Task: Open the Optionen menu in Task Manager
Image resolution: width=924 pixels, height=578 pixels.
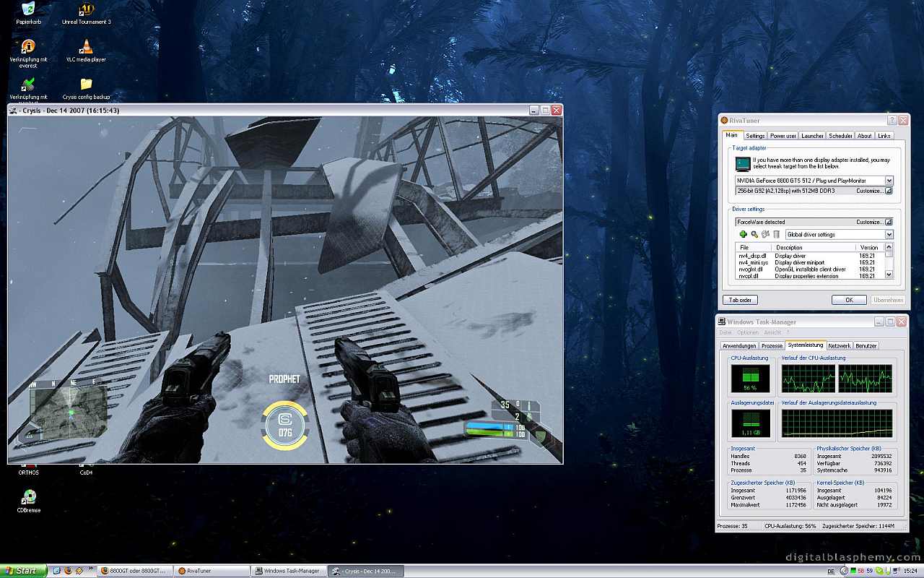Action: point(748,332)
